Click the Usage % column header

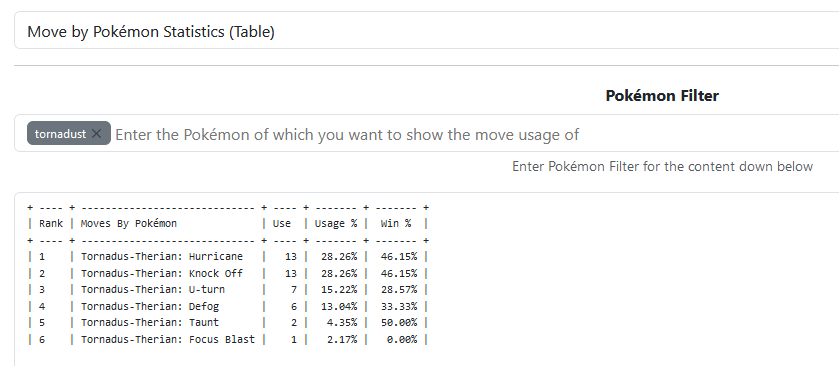tap(335, 224)
